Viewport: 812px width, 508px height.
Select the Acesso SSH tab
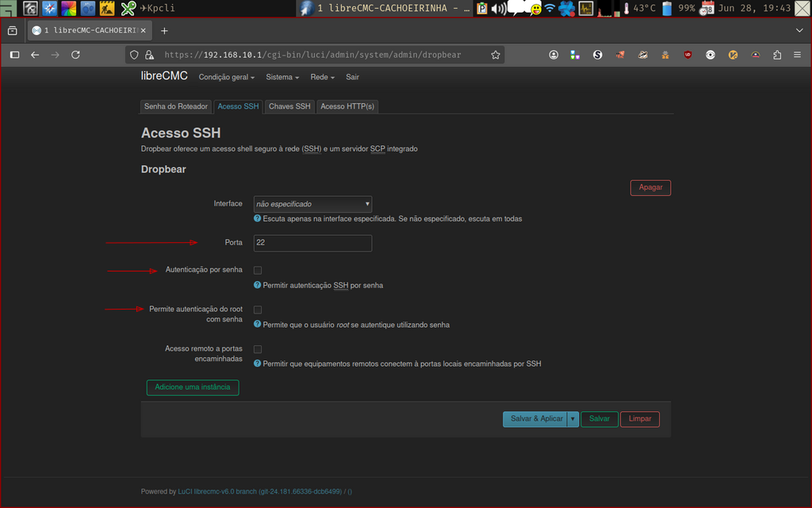click(x=238, y=107)
